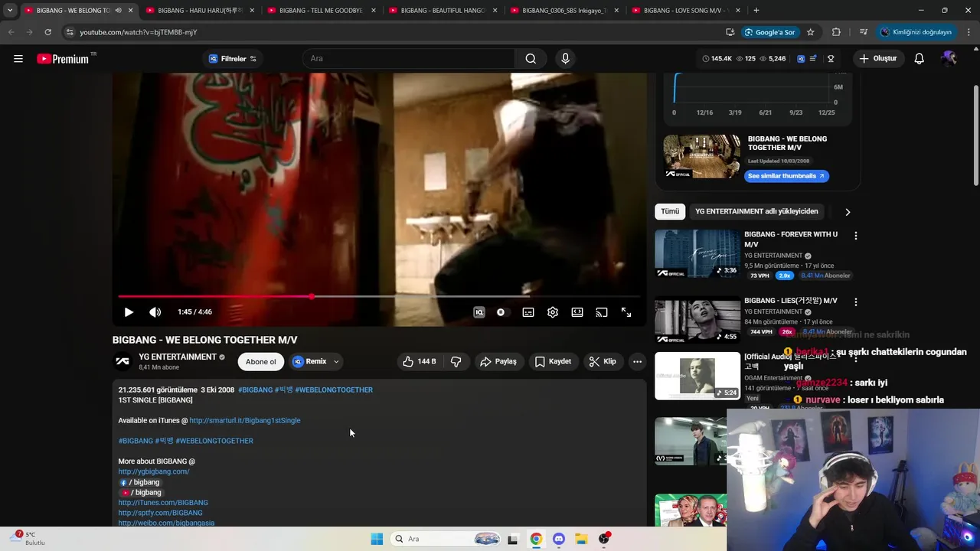Image resolution: width=980 pixels, height=551 pixels.
Task: Reload the page
Action: [x=47, y=32]
